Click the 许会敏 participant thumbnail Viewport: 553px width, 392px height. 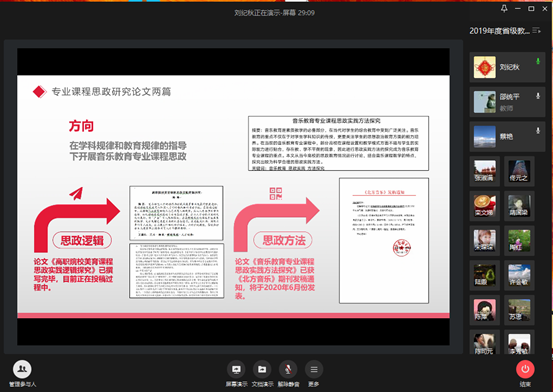(x=519, y=275)
